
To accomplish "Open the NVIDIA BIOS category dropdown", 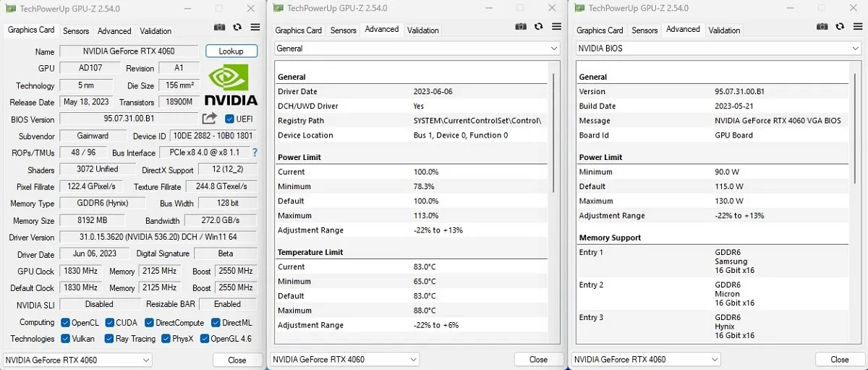I will click(718, 49).
